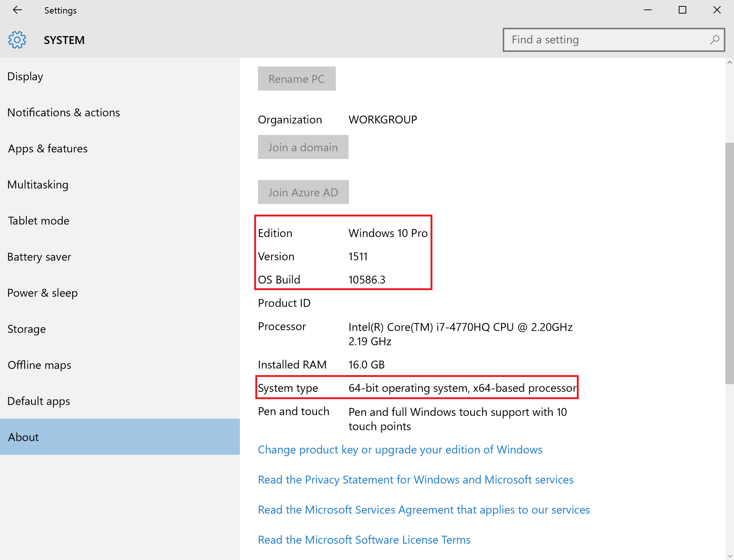The height and width of the screenshot is (560, 734).
Task: Read the Microsoft Software License Terms
Action: [364, 540]
